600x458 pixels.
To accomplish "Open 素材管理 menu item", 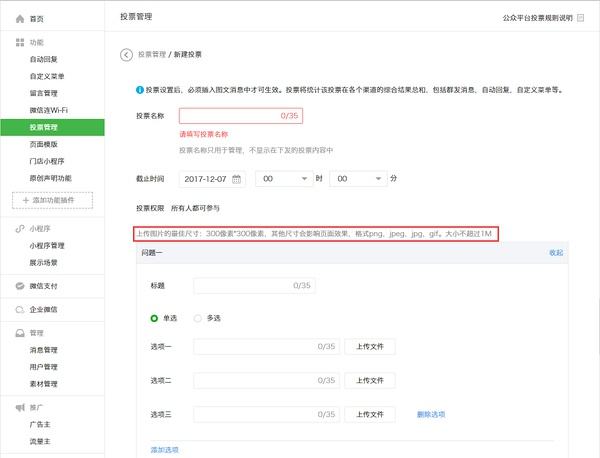I will 44,384.
